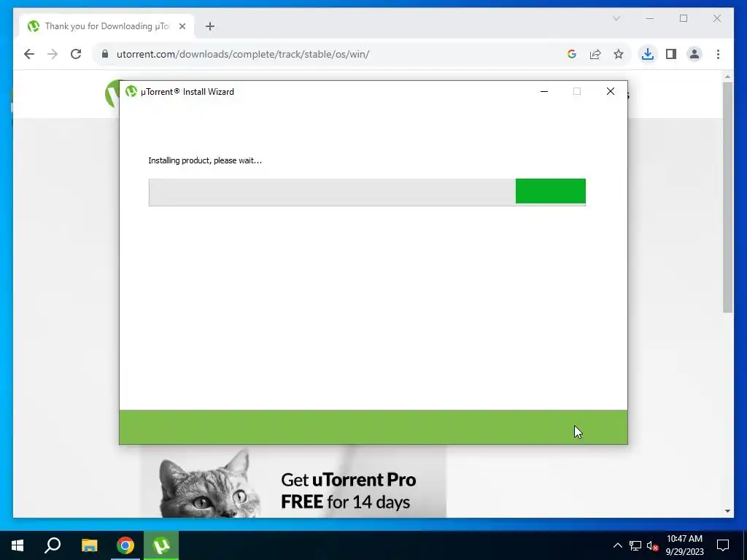747x560 pixels.
Task: Reload the uTorrent download page
Action: 76,54
